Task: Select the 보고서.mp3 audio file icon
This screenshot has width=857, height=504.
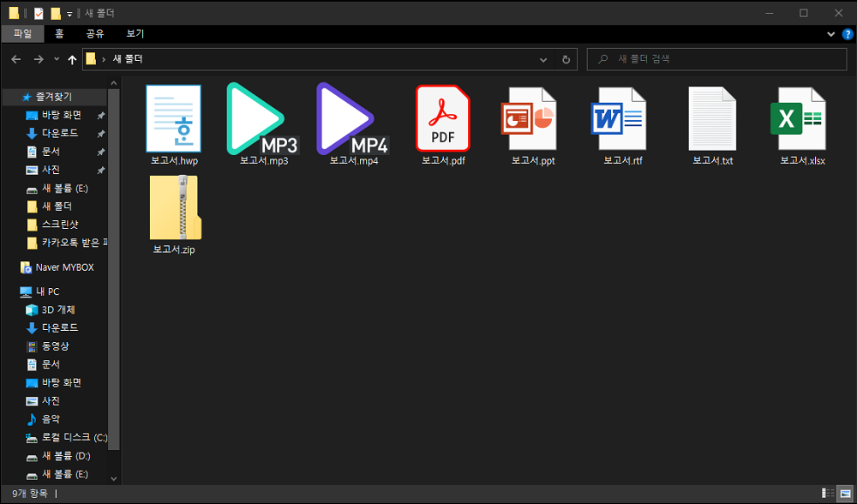Action: (x=263, y=118)
